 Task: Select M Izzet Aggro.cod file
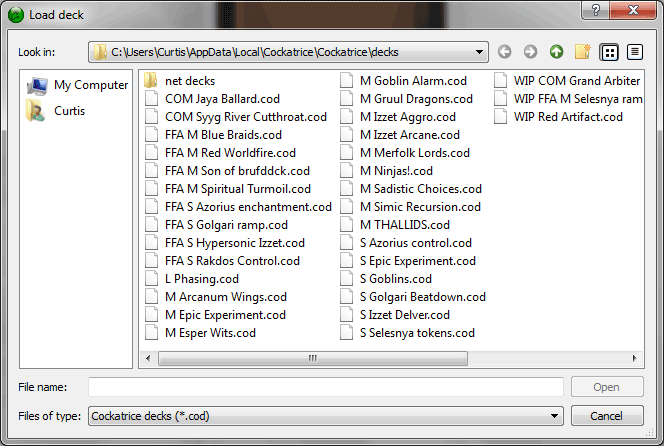pyautogui.click(x=398, y=117)
